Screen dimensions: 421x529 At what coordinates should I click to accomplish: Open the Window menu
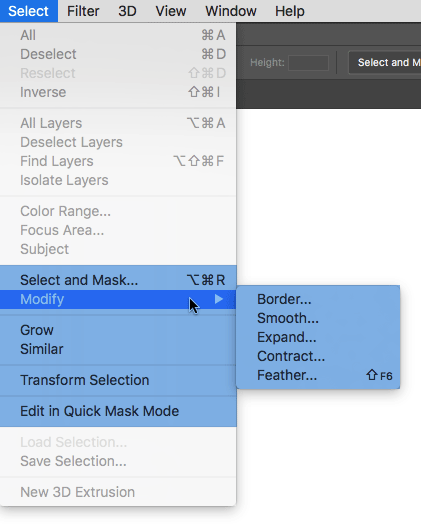[231, 11]
